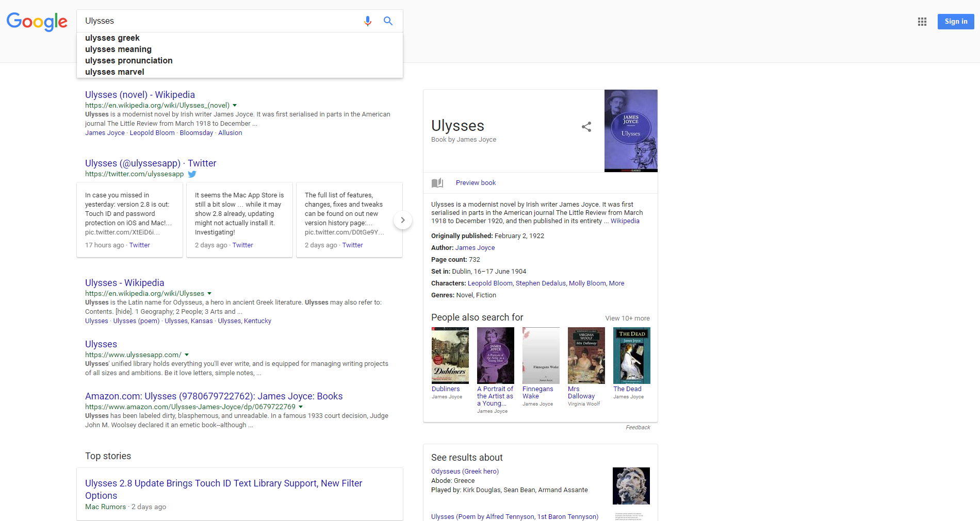Show next tweets with the carousel arrow
Image resolution: width=980 pixels, height=521 pixels.
coord(403,220)
